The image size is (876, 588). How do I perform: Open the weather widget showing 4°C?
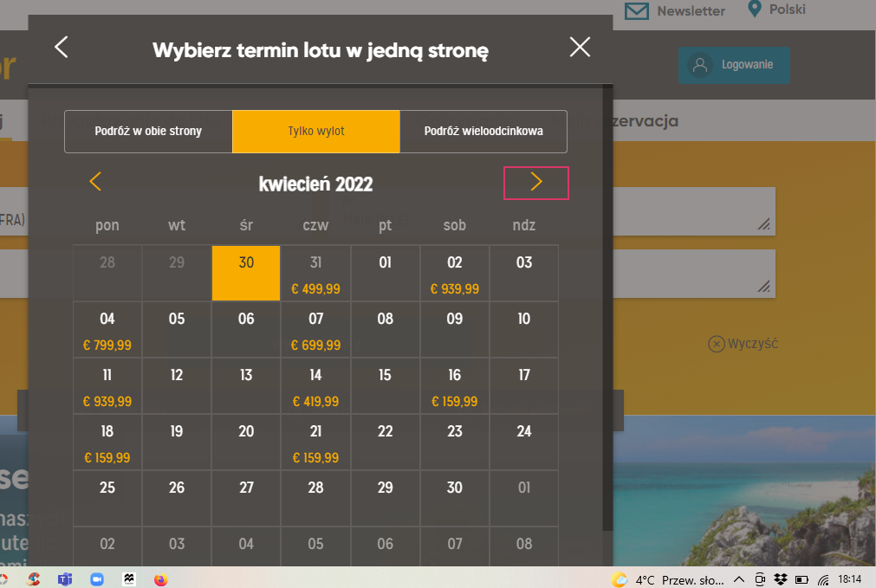[x=668, y=579]
